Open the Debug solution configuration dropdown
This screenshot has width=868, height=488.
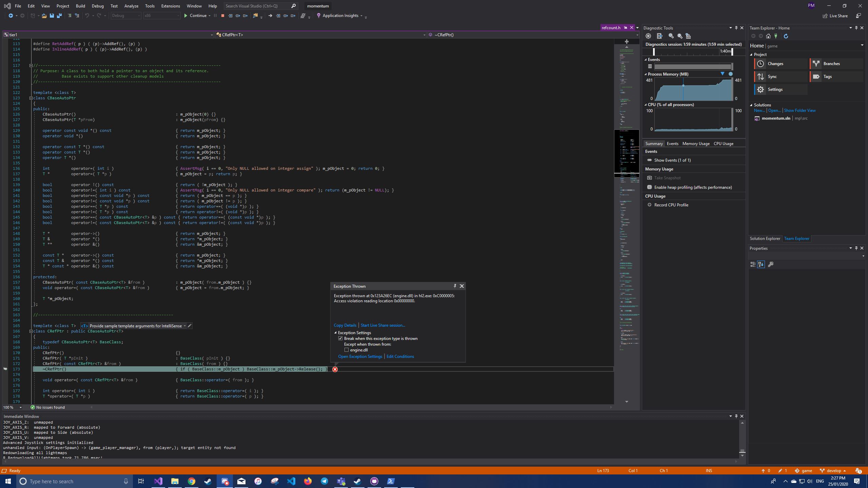pos(126,16)
